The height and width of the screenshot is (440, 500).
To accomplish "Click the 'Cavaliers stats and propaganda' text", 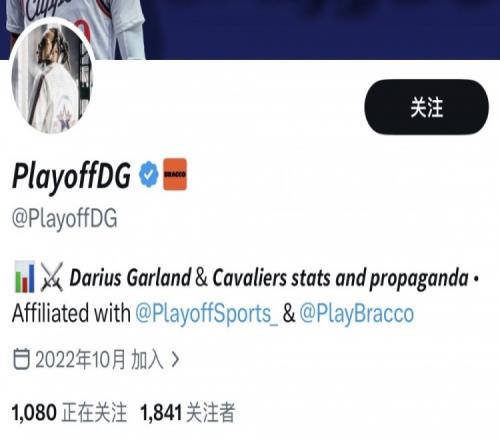I will click(x=341, y=279).
